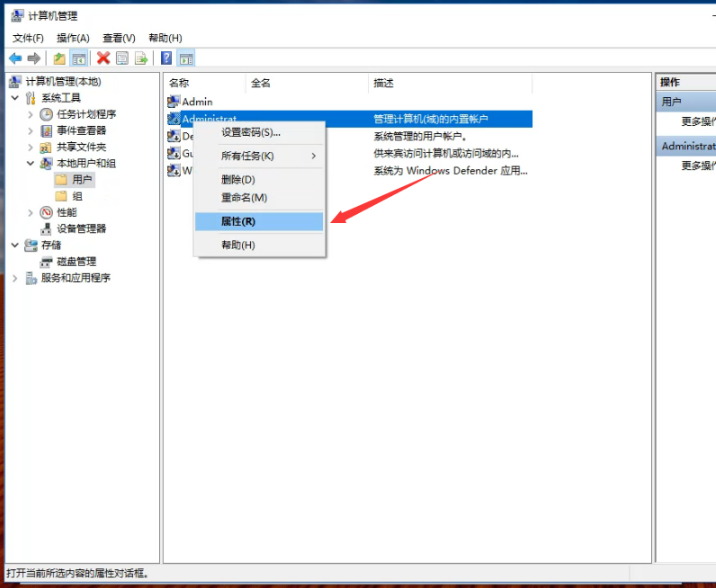The height and width of the screenshot is (588, 716).
Task: Choose 设置密码(S)... from context menu
Action: [x=259, y=132]
